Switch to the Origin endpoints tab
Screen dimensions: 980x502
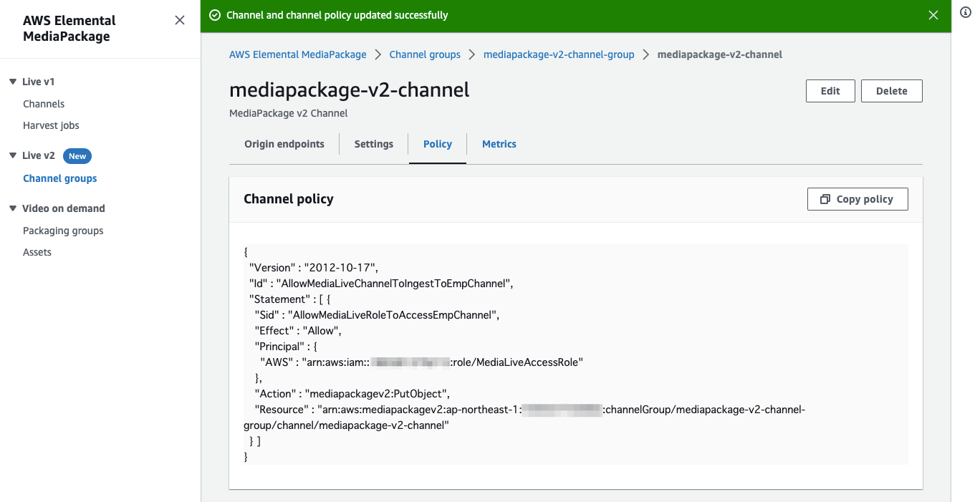click(x=284, y=143)
